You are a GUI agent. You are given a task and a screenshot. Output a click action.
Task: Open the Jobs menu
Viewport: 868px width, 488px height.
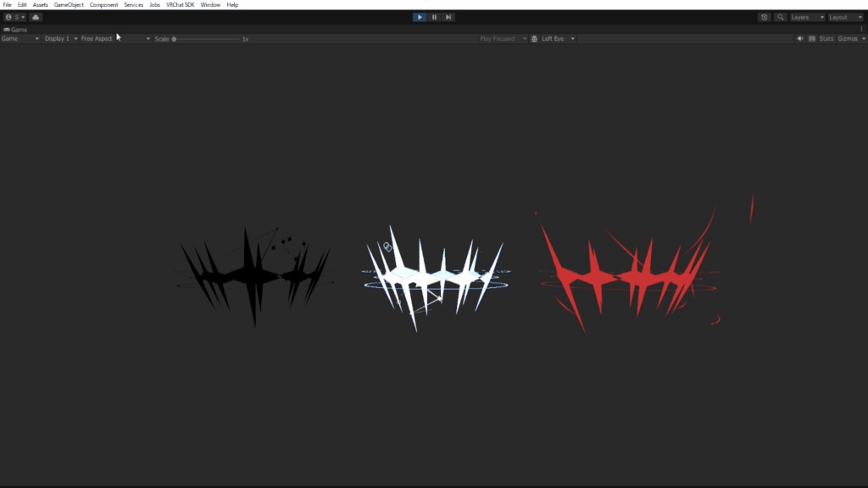coord(154,4)
